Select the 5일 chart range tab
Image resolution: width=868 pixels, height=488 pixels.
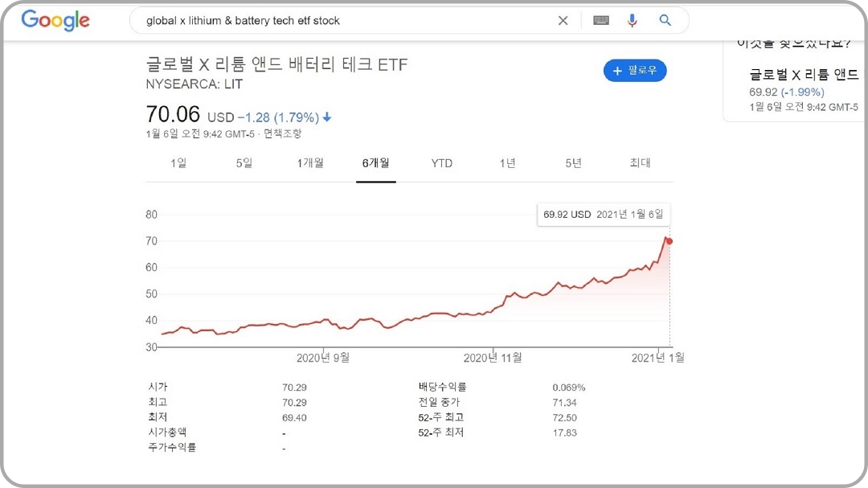pyautogui.click(x=244, y=163)
